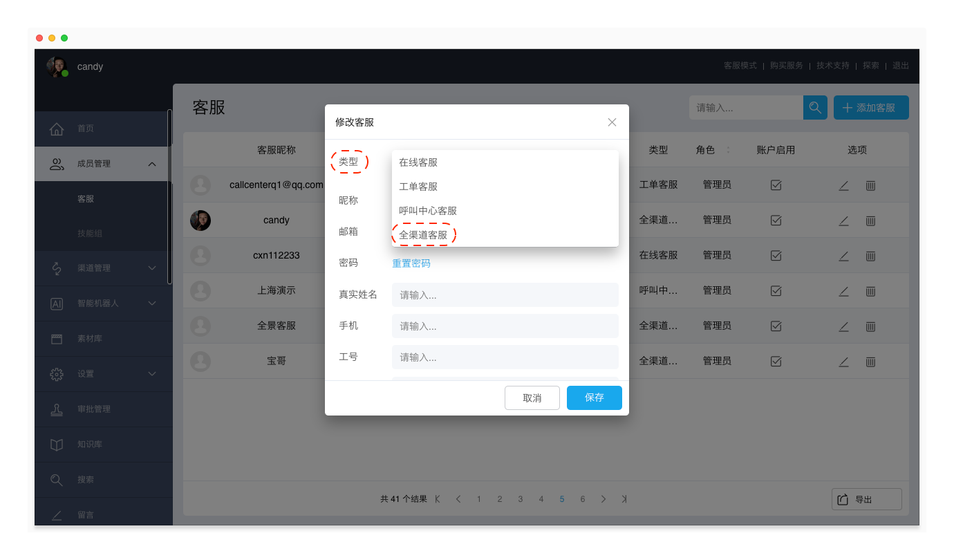
Task: Click the search magnifier button
Action: click(x=815, y=108)
